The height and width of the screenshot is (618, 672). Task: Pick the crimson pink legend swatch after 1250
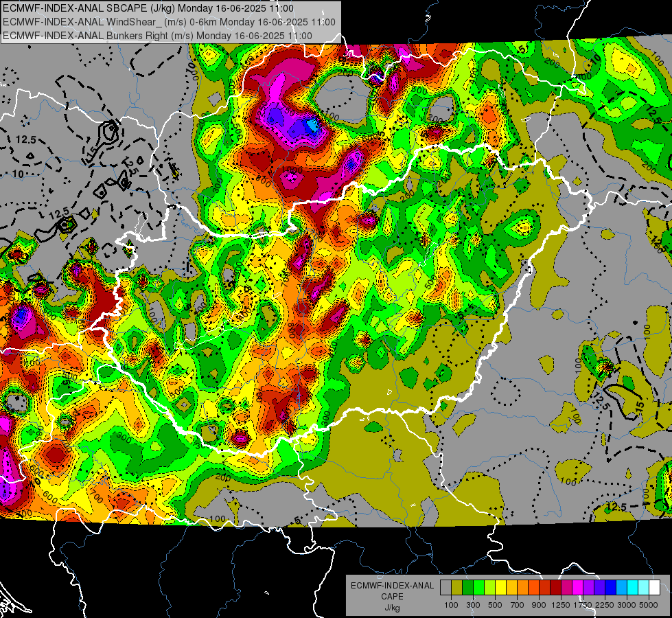click(566, 588)
